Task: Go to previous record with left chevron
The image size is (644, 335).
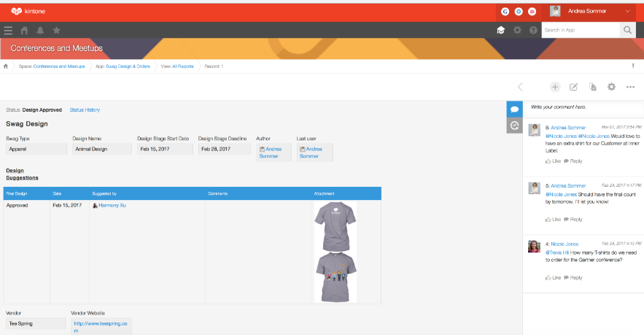Action: click(x=520, y=87)
